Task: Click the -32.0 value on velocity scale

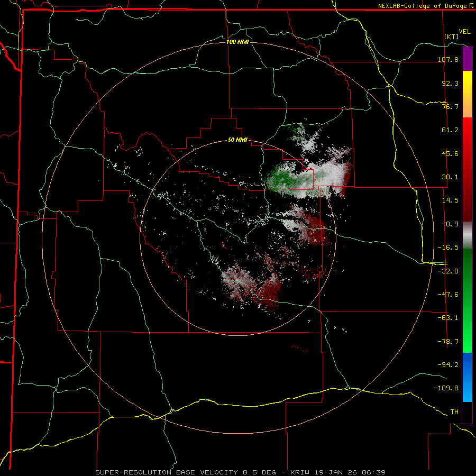Action: point(448,271)
